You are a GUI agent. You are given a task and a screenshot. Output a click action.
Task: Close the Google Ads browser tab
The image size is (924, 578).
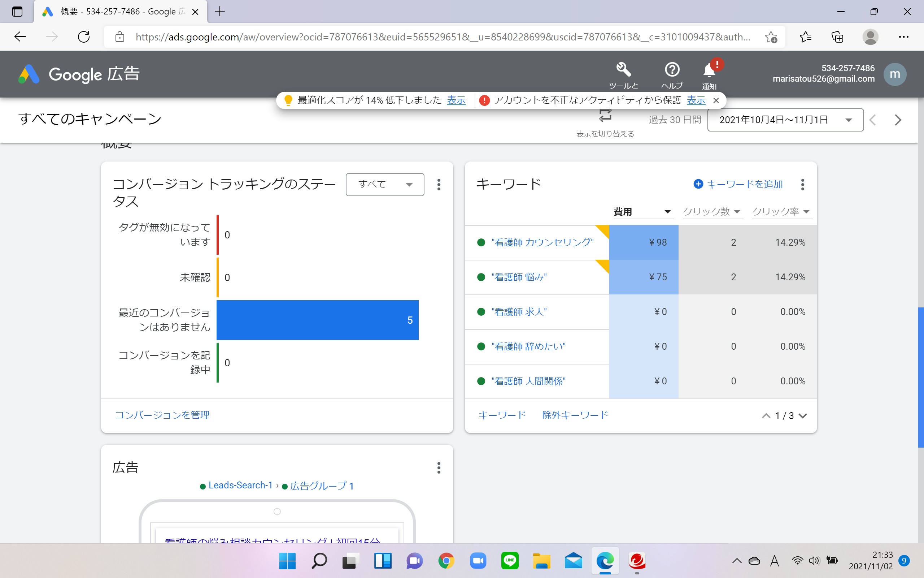[195, 12]
